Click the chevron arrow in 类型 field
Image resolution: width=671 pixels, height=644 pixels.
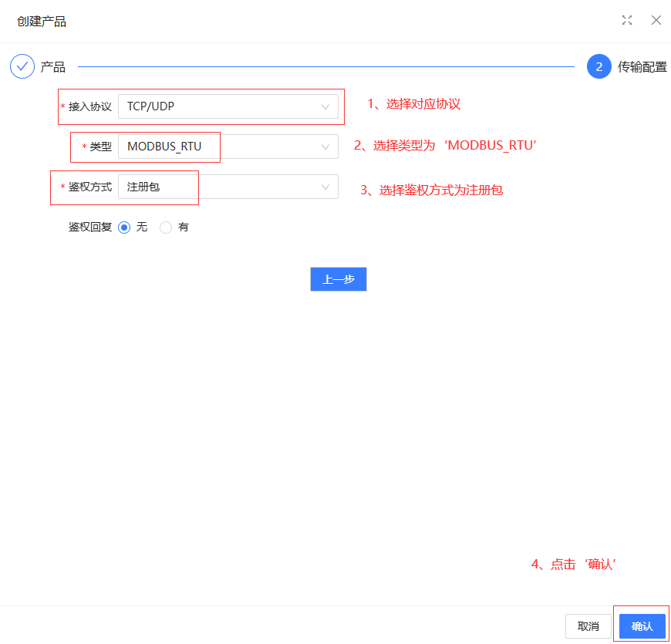coord(325,147)
